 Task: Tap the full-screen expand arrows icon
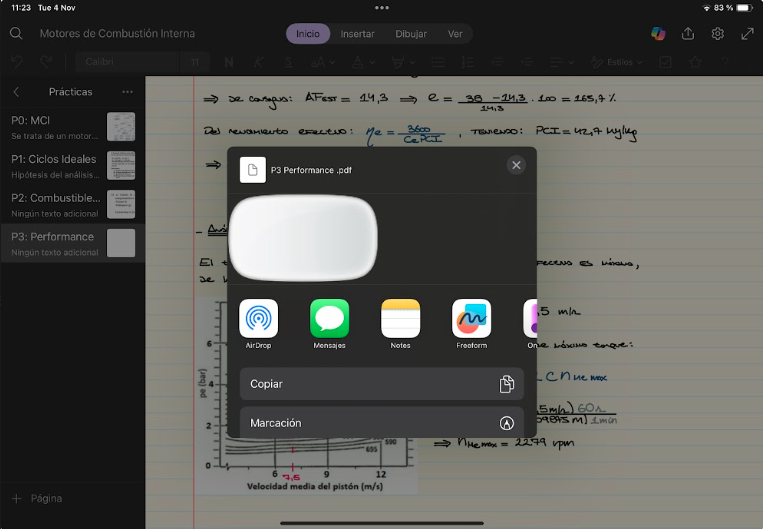pyautogui.click(x=747, y=34)
